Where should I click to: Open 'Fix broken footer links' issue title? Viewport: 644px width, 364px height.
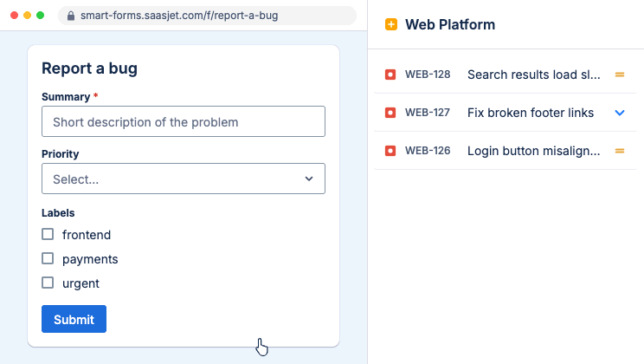pos(531,113)
